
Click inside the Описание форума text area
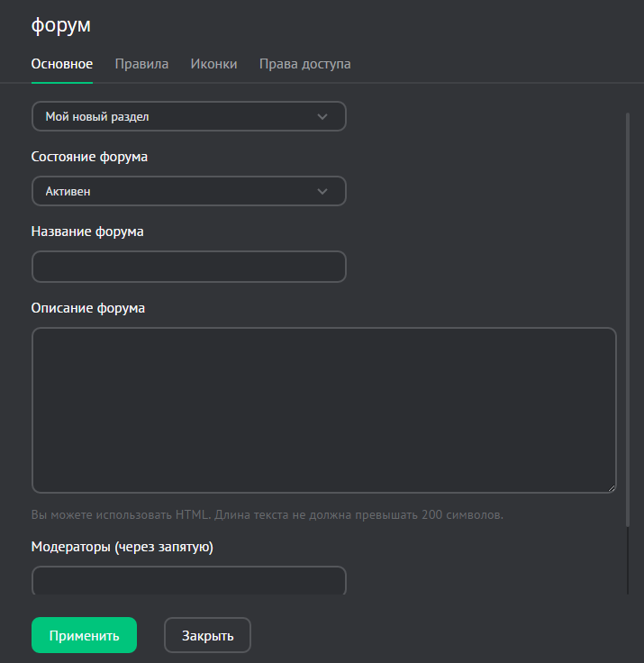coord(323,410)
